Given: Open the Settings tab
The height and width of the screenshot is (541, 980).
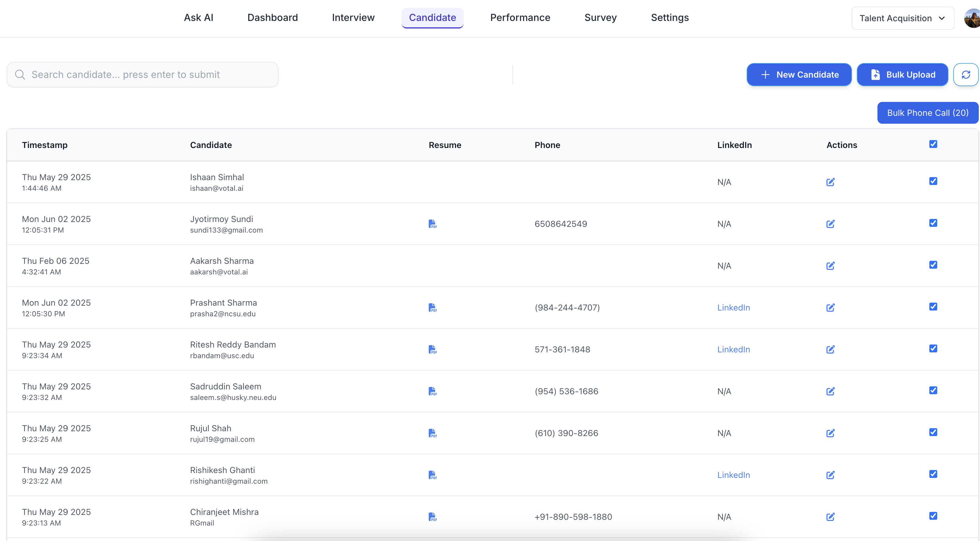Looking at the screenshot, I should (x=670, y=18).
